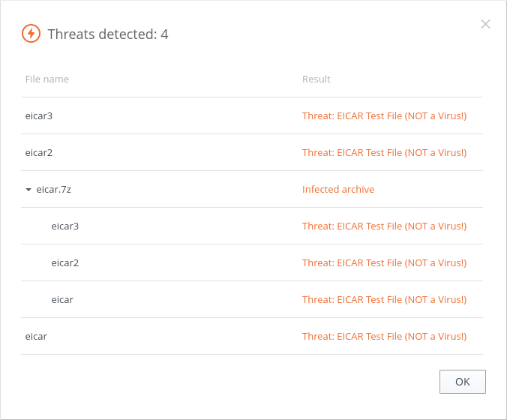Select eicar3 nested inside eicar.7z
This screenshot has width=507, height=420.
click(252, 226)
